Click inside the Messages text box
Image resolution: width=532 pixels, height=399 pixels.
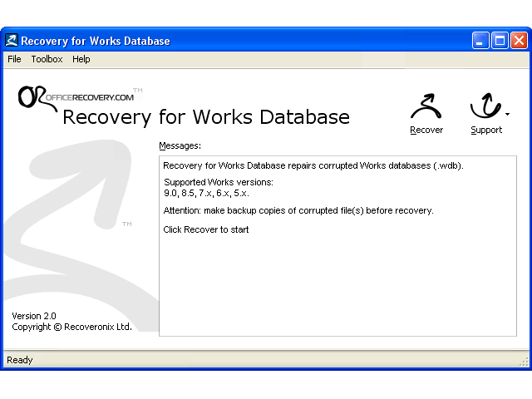[x=337, y=246]
